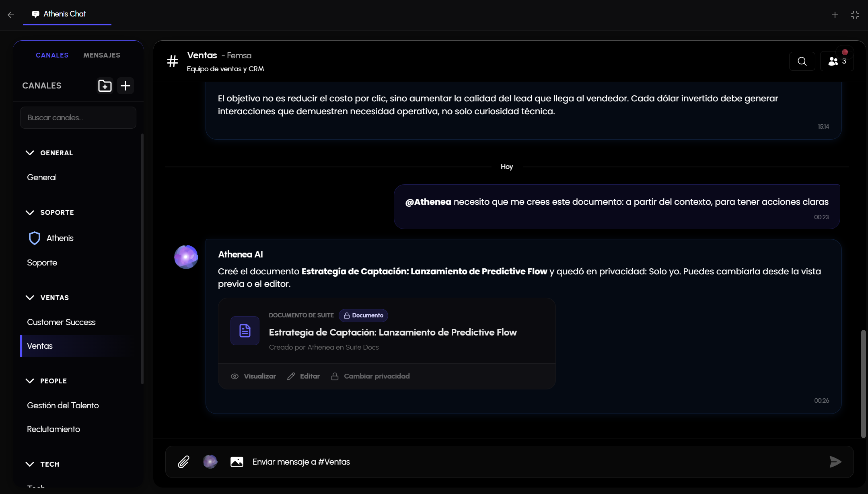The image size is (868, 494).
Task: Click the 00:26 message timestamp
Action: point(822,401)
